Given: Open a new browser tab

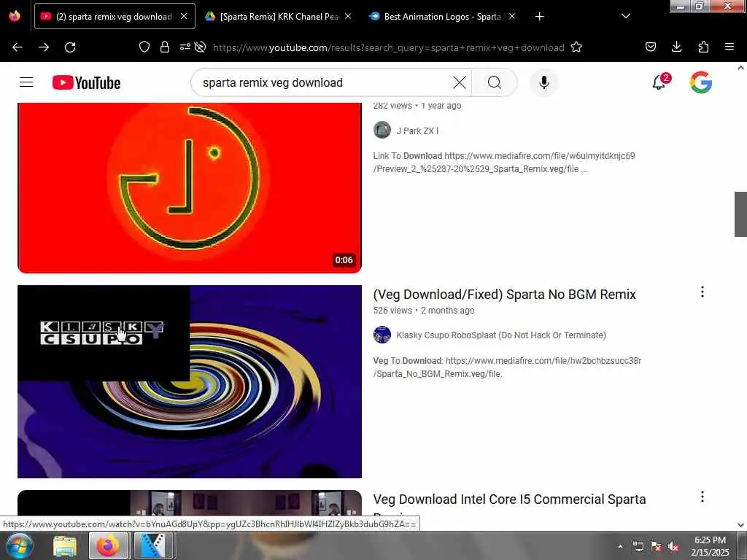Looking at the screenshot, I should click(x=539, y=17).
